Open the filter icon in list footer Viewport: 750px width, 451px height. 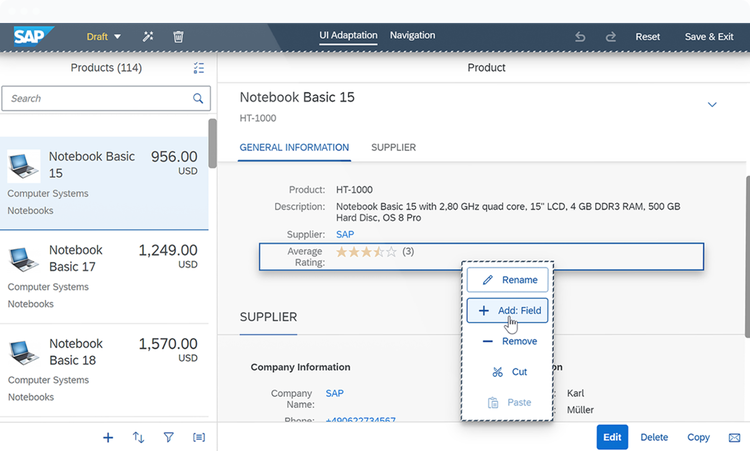tap(168, 437)
